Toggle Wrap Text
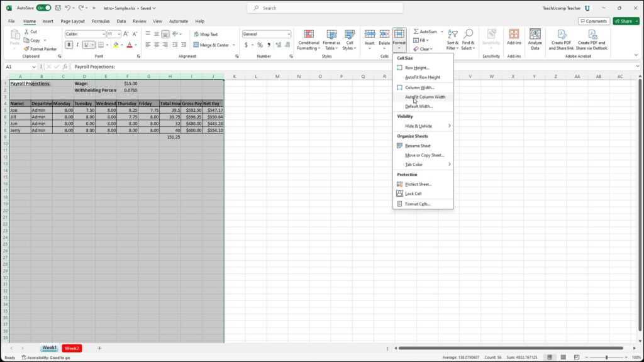The width and height of the screenshot is (644, 362). click(206, 35)
